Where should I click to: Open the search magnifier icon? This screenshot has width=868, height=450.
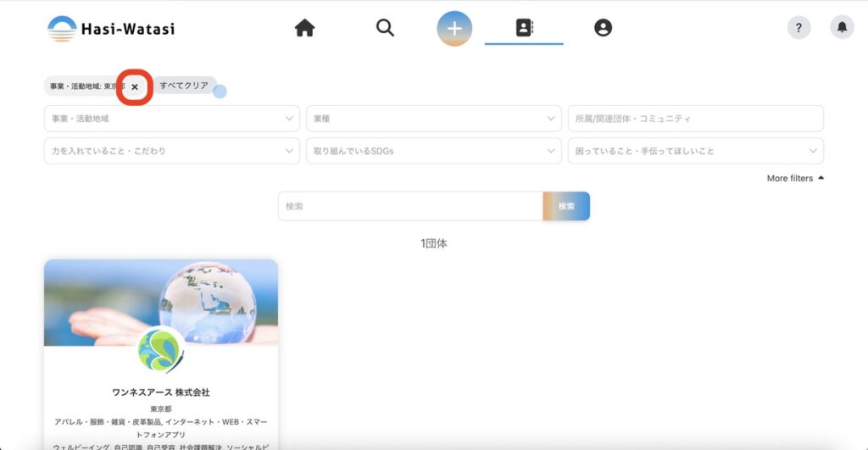pyautogui.click(x=385, y=28)
